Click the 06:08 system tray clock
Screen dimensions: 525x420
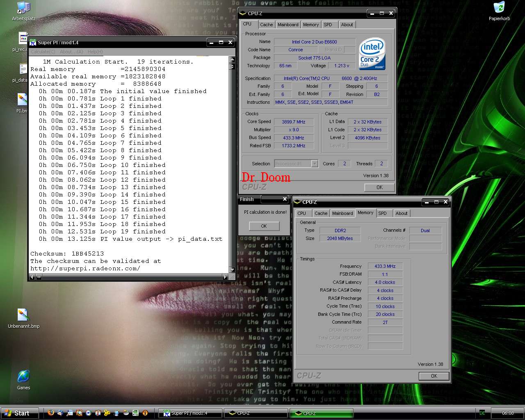coord(508,413)
